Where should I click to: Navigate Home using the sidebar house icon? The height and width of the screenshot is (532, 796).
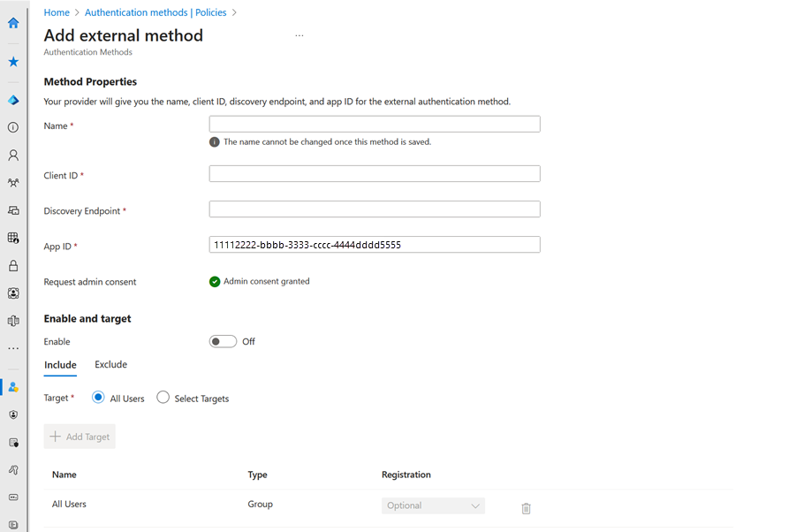(x=12, y=23)
